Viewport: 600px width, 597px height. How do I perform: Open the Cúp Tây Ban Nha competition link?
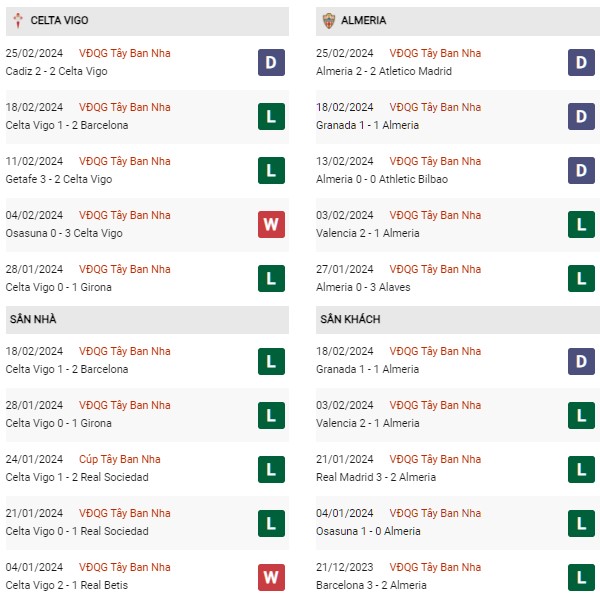(x=120, y=459)
